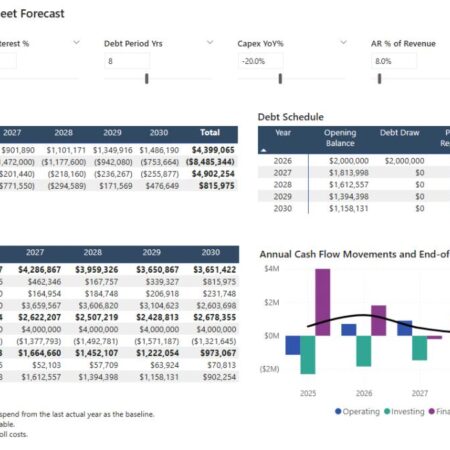Click the Capex YoY% value field showing -20.0%

click(261, 61)
